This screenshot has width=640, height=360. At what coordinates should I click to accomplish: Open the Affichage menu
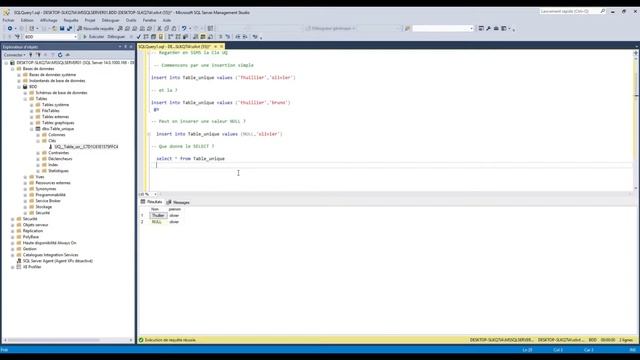click(x=49, y=20)
